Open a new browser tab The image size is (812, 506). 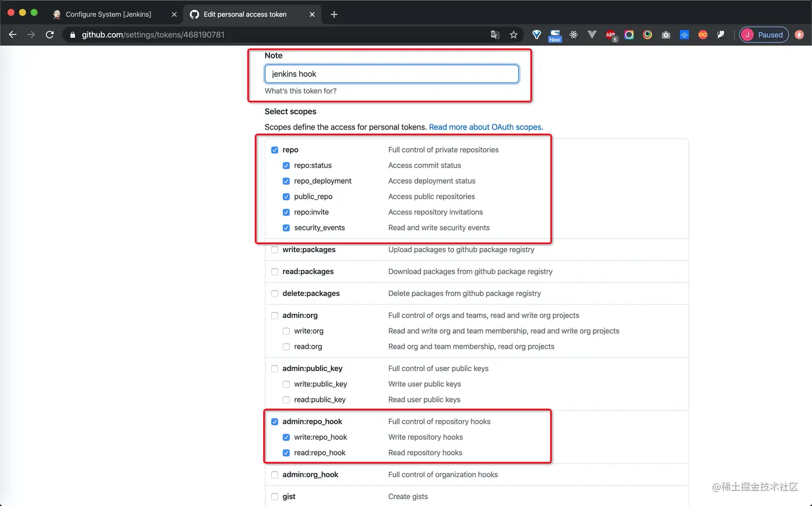(334, 15)
